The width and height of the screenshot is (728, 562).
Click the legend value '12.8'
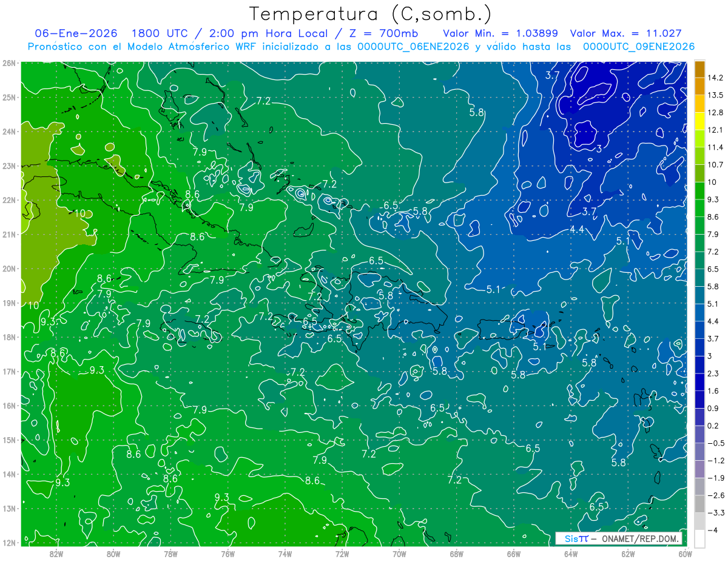click(x=715, y=113)
